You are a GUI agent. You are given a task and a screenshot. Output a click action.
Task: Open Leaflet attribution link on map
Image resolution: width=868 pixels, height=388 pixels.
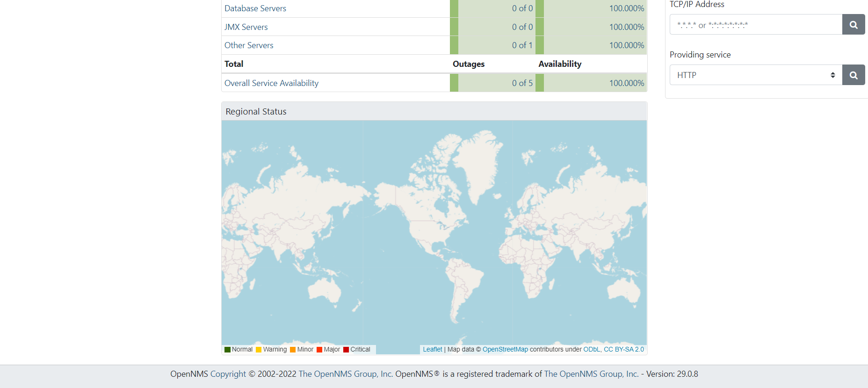point(433,349)
